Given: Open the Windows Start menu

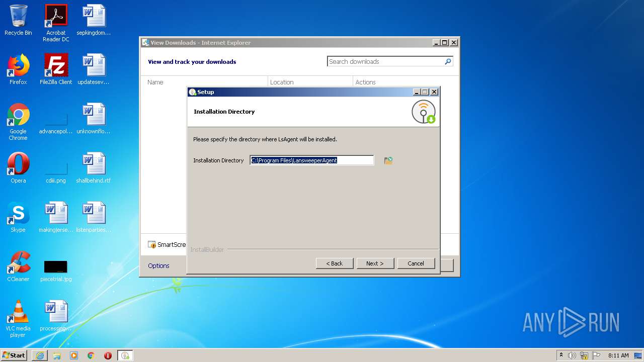Looking at the screenshot, I should click(14, 355).
